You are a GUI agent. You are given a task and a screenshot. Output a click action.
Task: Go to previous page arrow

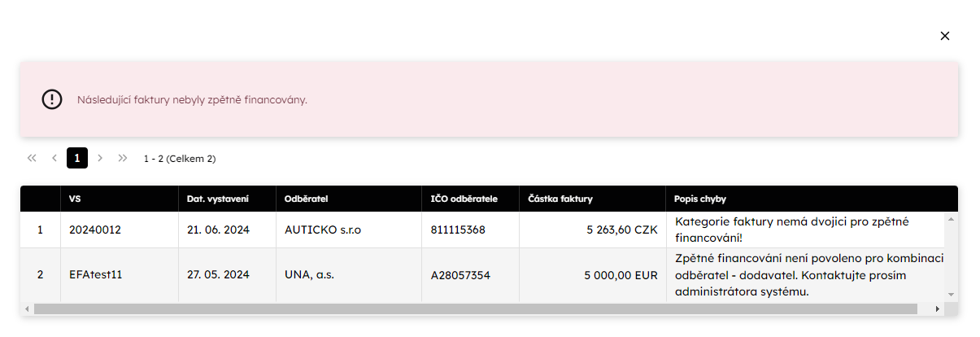pos(54,158)
